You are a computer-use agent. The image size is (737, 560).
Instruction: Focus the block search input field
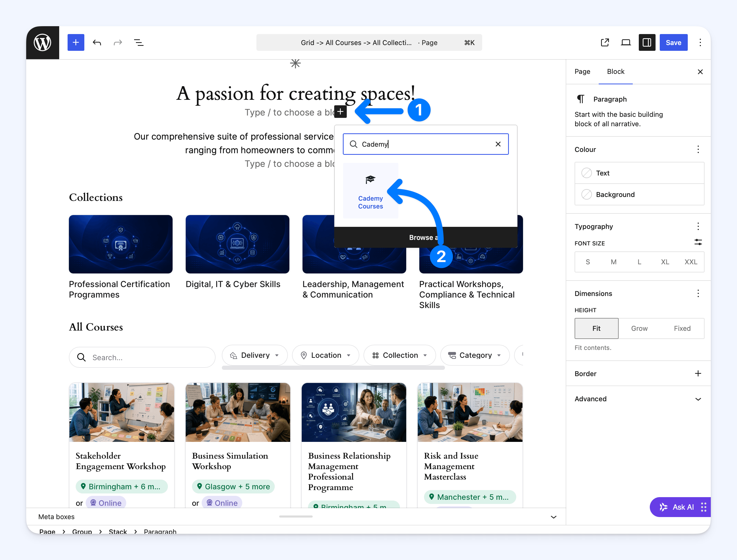coord(426,144)
